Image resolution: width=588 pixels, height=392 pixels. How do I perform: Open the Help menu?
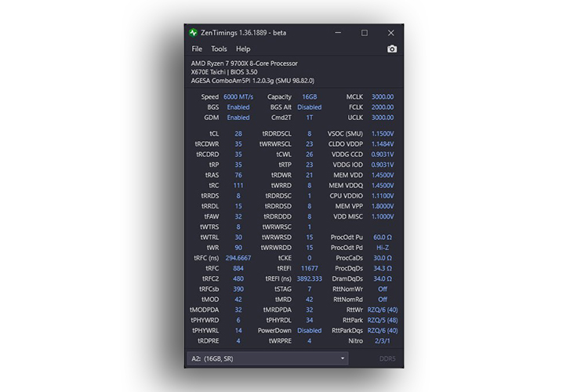pyautogui.click(x=243, y=49)
